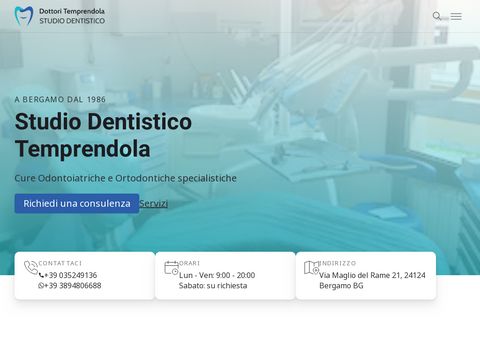
Task: Click the Studio Dentistico Temprendola heading
Action: click(x=103, y=135)
